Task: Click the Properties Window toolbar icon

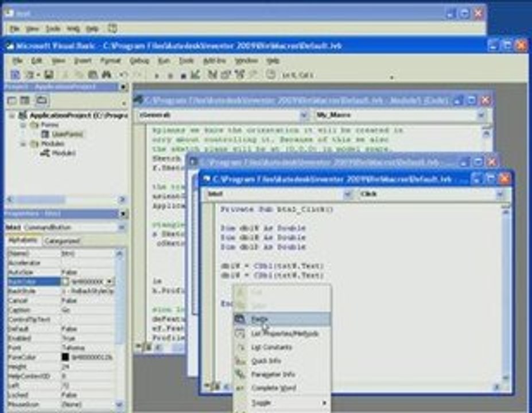Action: click(x=226, y=74)
